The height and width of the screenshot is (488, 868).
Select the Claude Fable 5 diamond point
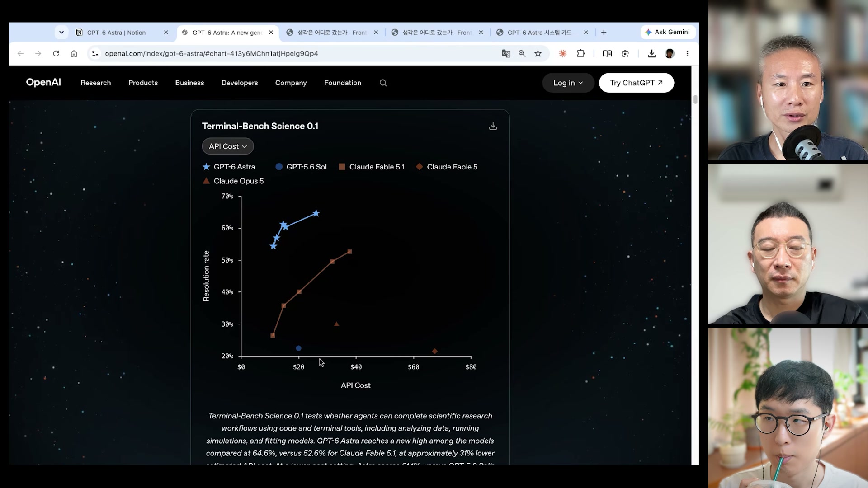coord(435,351)
